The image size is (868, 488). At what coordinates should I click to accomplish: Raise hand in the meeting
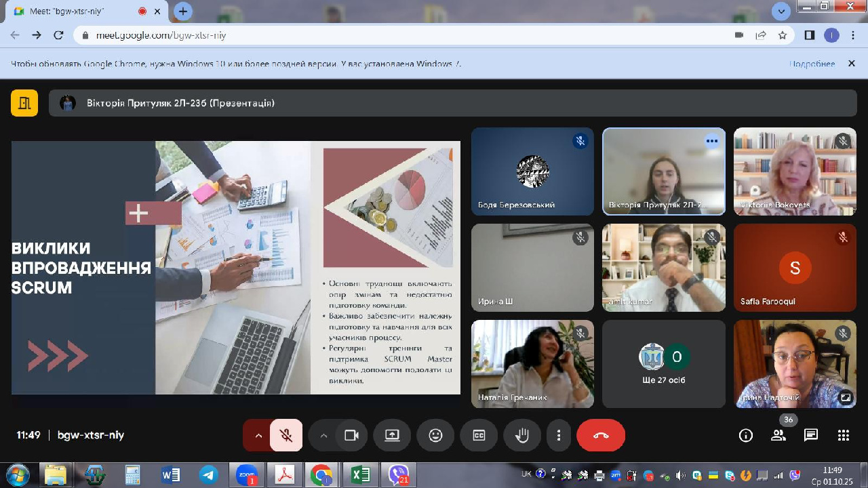coord(522,435)
